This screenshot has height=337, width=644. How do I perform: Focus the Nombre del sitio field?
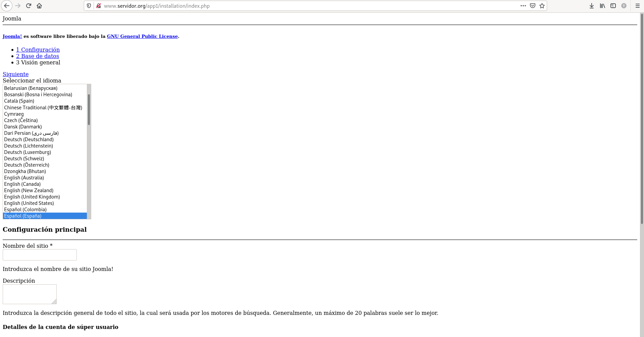click(40, 255)
